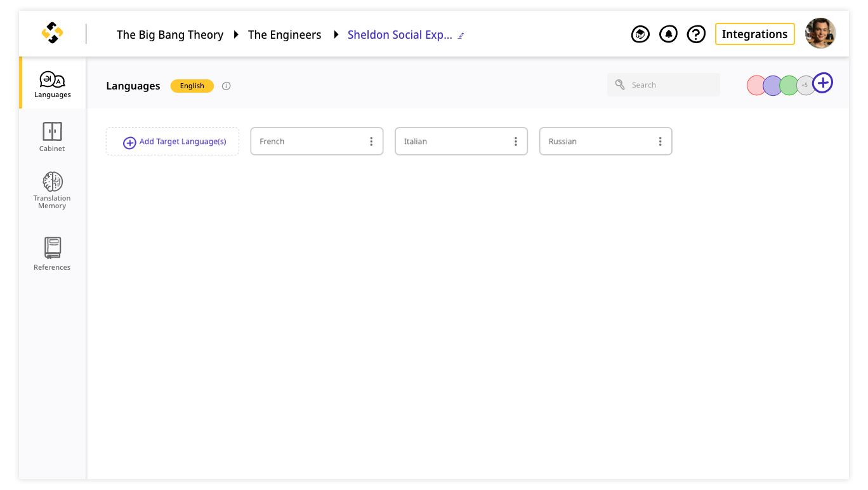
Task: Open The Big Bang Theory breadcrumb
Action: click(x=170, y=35)
